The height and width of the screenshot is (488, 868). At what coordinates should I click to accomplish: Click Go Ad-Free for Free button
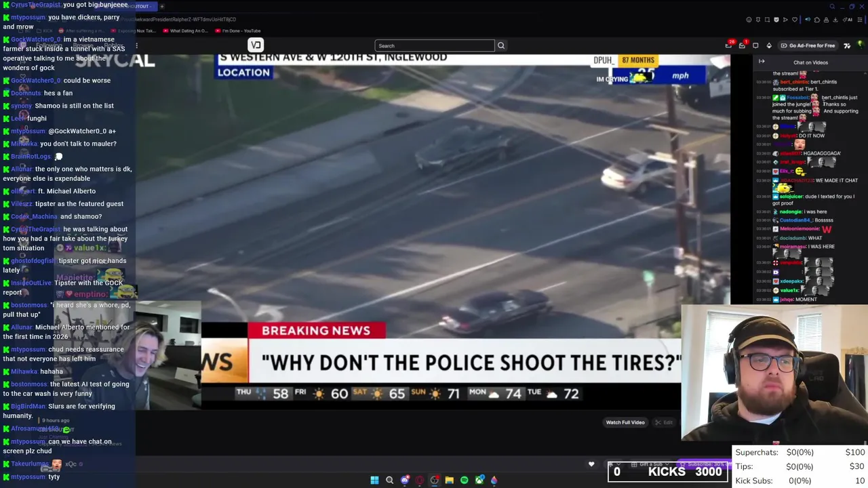[x=808, y=45]
